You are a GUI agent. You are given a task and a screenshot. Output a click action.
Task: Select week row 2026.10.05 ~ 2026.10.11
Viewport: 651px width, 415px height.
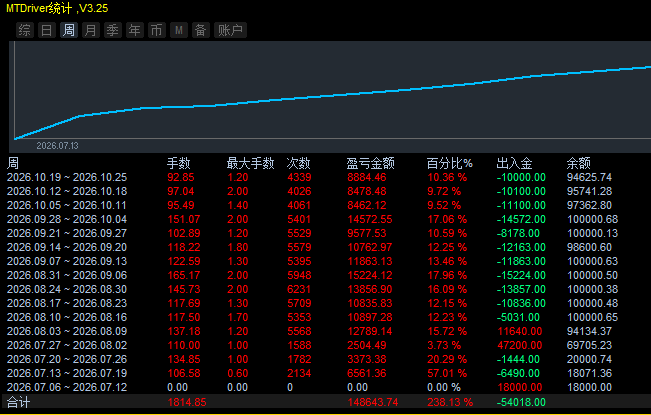[326, 205]
